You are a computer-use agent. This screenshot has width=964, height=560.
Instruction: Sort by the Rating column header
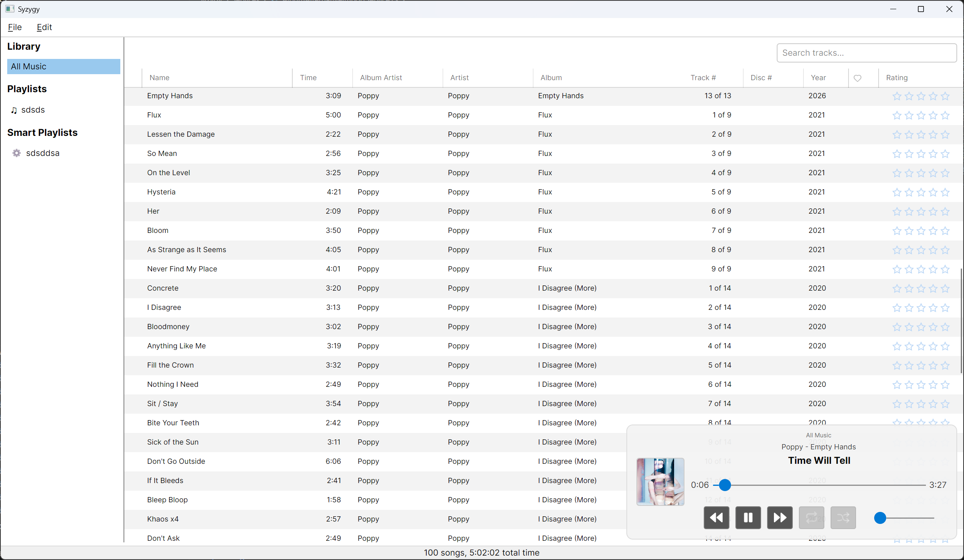pyautogui.click(x=897, y=78)
